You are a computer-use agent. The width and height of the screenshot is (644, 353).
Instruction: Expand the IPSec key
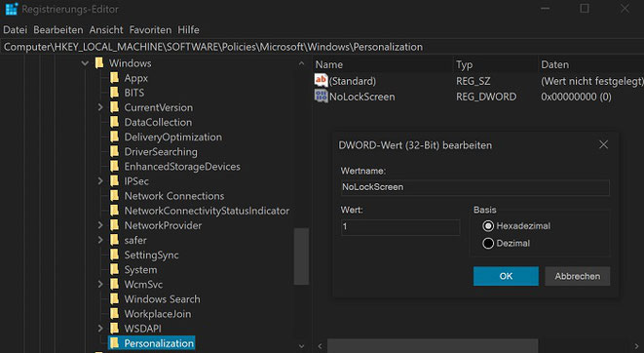[100, 180]
